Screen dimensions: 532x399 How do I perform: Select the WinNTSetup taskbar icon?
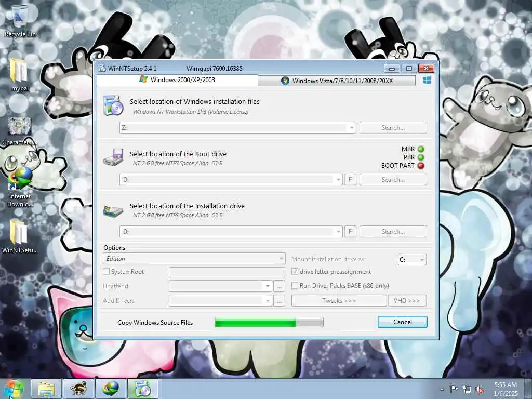click(143, 389)
